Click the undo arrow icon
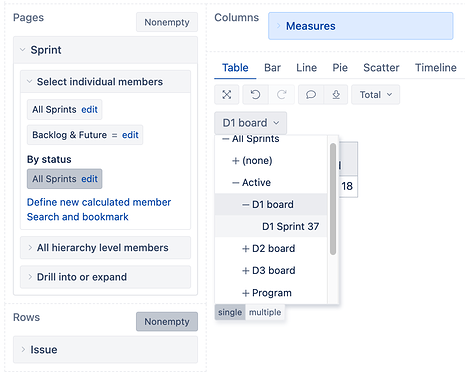Image resolution: width=465 pixels, height=375 pixels. 255,95
